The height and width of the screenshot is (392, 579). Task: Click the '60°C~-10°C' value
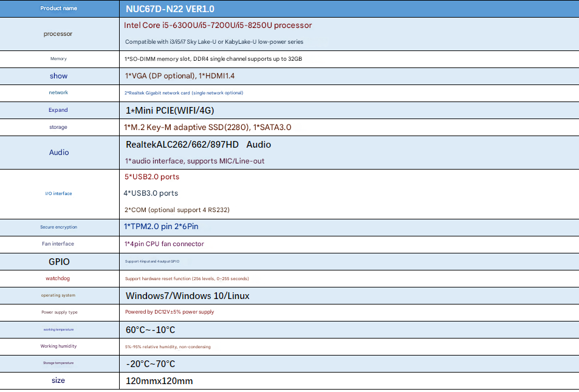coord(150,330)
